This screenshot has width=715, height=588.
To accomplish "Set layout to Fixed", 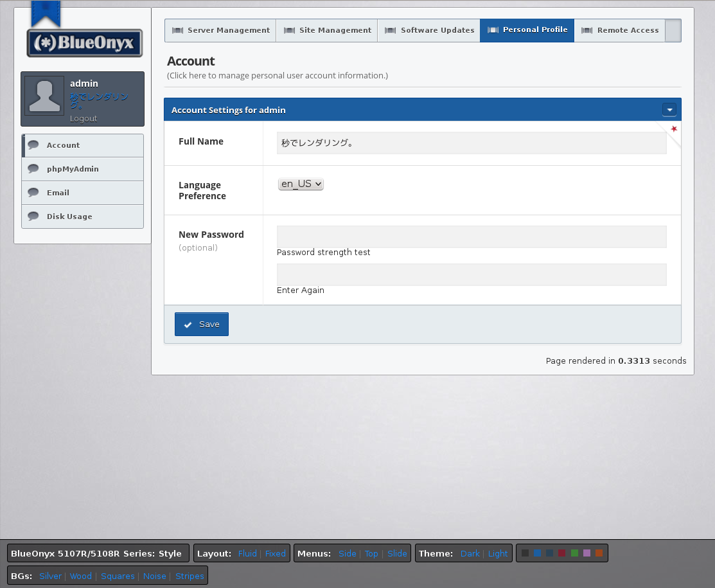I will click(x=275, y=553).
